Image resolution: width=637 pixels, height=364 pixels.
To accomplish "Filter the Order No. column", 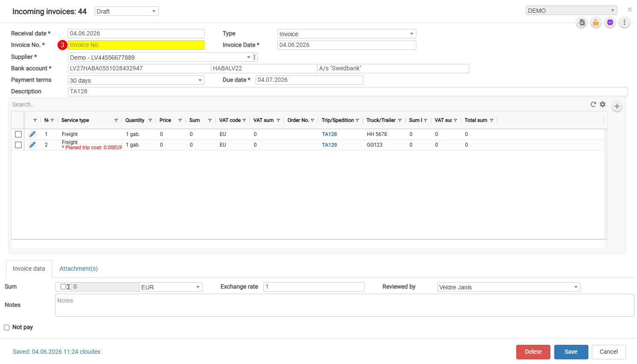I will pos(312,120).
